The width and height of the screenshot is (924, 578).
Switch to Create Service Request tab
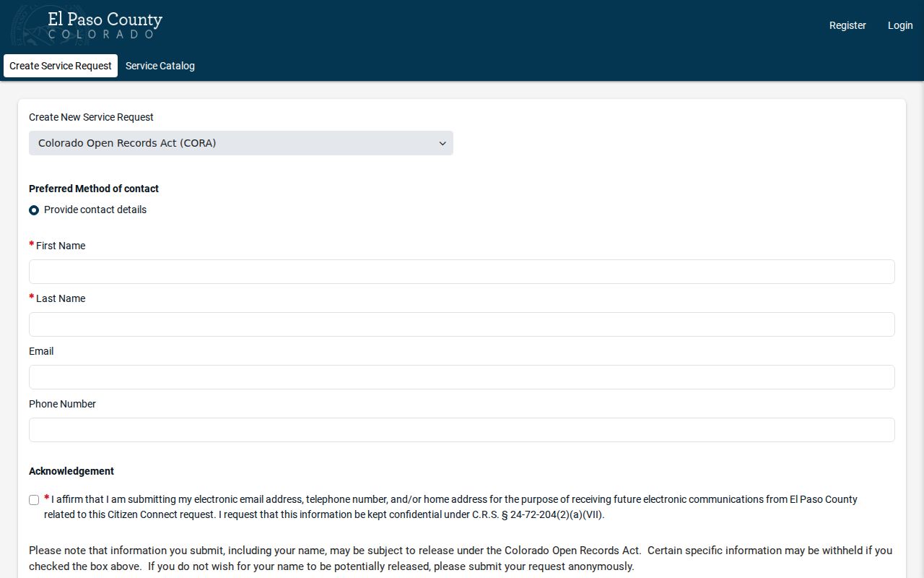point(61,66)
